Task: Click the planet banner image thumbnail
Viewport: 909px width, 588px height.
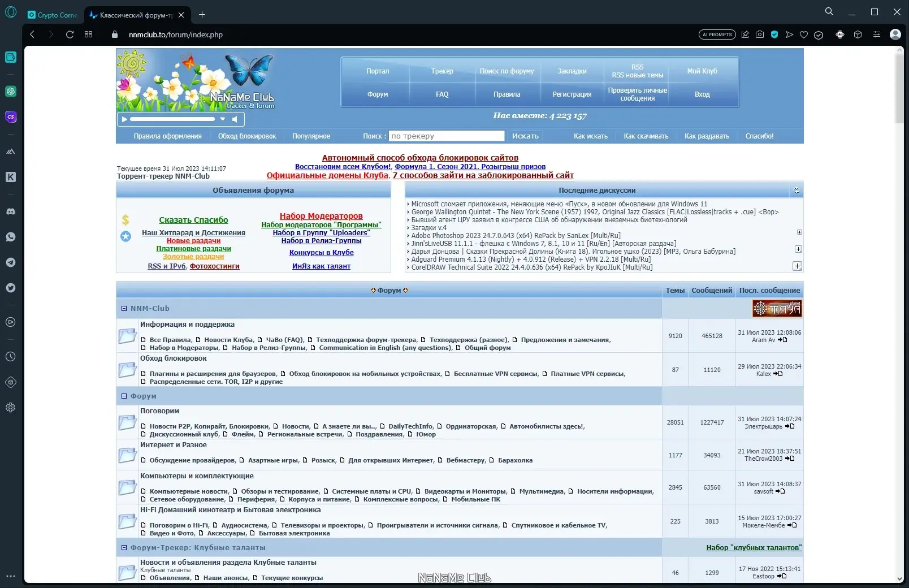Action: point(777,308)
